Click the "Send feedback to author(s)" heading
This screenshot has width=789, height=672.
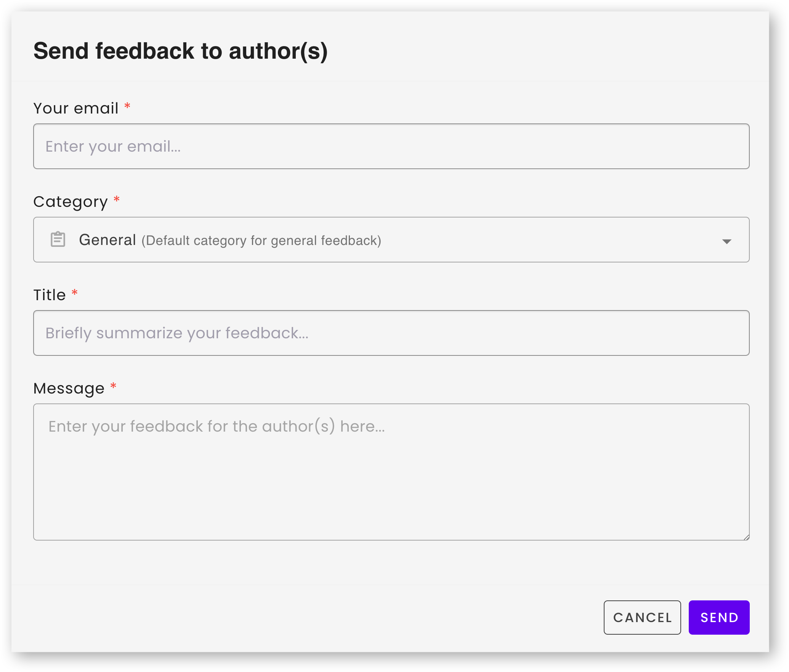181,51
